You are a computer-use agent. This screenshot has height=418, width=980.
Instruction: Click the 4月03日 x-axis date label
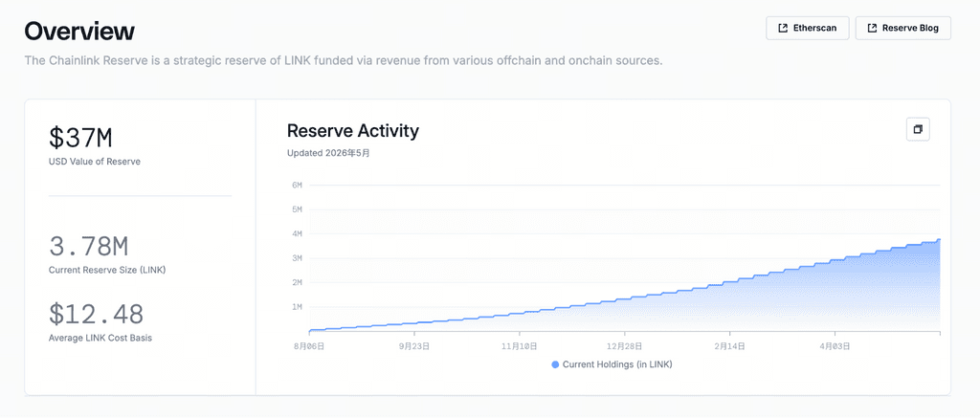coord(835,345)
